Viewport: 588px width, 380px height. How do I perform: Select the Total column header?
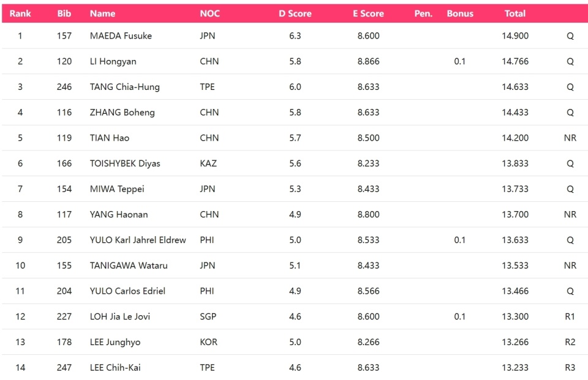pyautogui.click(x=515, y=13)
